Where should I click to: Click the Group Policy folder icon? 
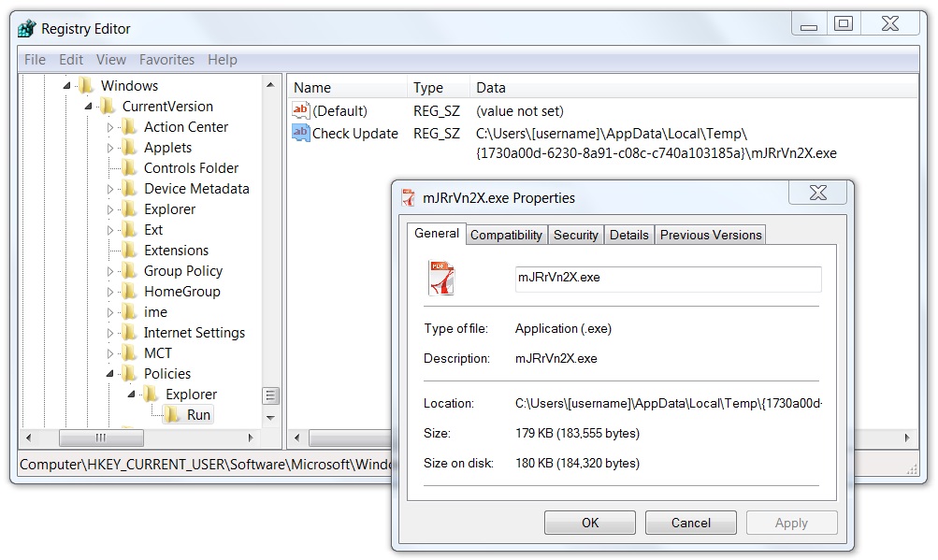click(130, 271)
